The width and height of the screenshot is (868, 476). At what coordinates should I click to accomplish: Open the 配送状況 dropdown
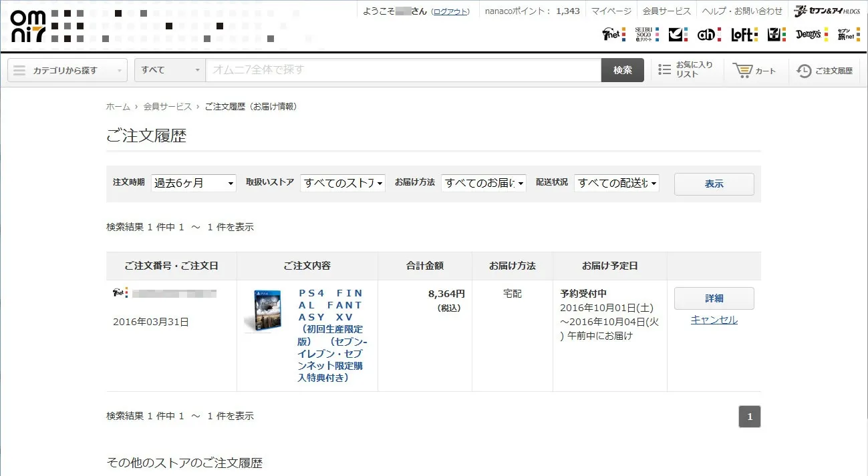(x=617, y=183)
